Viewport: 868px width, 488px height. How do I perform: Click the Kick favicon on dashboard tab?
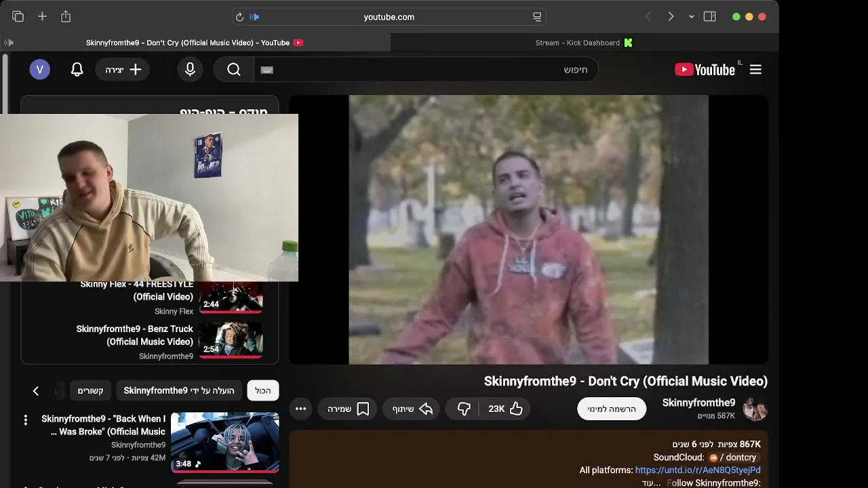tap(628, 43)
